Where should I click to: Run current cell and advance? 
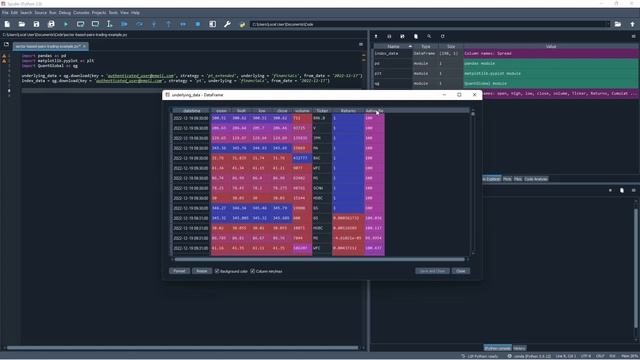tap(95, 24)
